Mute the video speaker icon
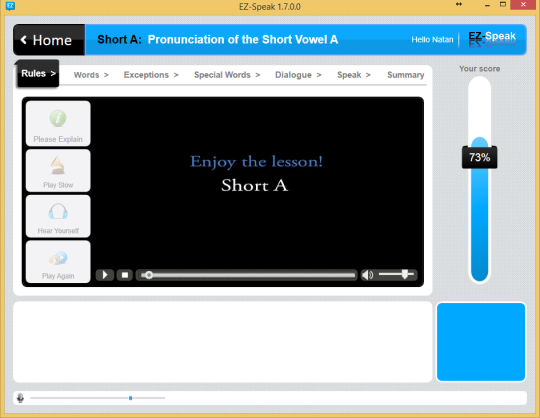This screenshot has height=418, width=540. [x=367, y=275]
